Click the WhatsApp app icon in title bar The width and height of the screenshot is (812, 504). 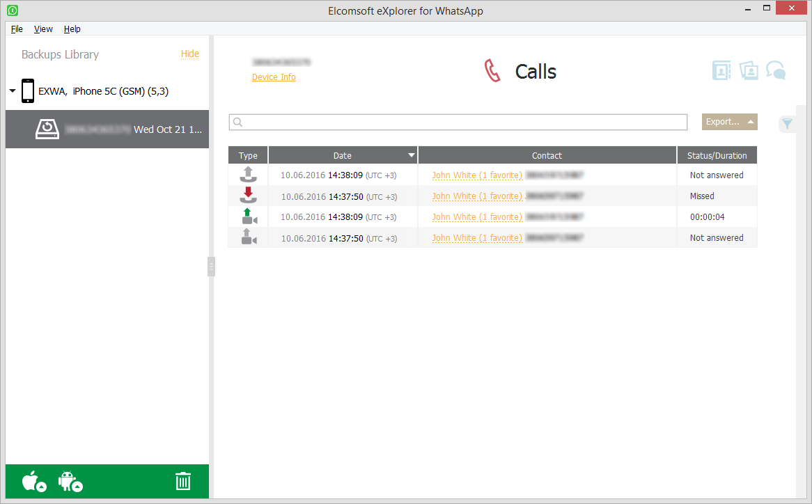click(13, 10)
